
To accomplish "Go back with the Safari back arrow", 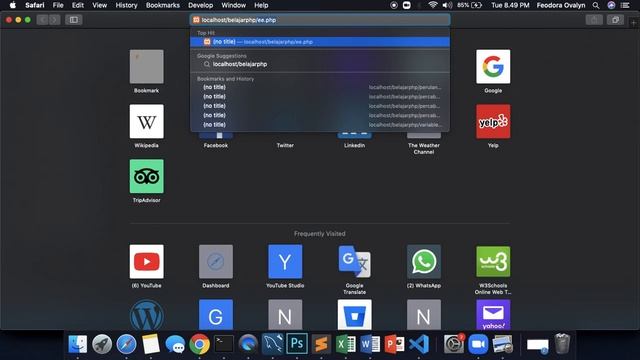I will 42,20.
